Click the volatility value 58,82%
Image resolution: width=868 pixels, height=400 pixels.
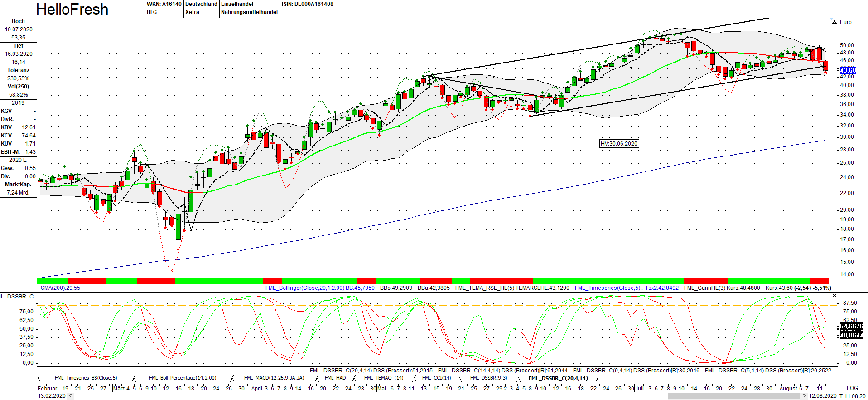(x=19, y=95)
